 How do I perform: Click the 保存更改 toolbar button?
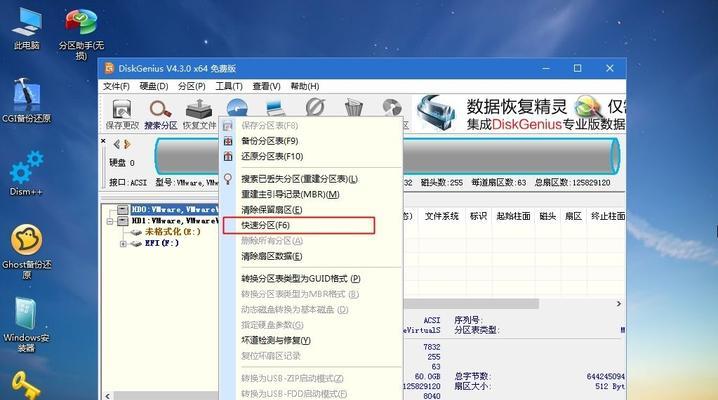click(122, 114)
